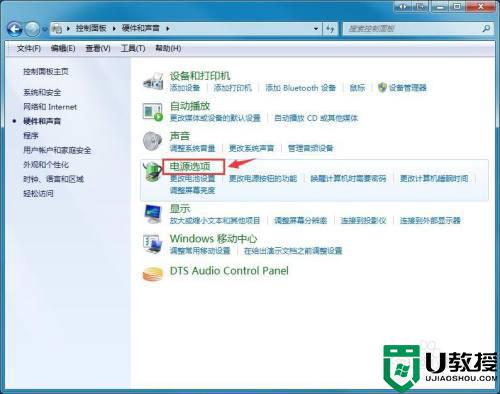500x394 pixels.
Task: Click the Back navigation arrow
Action: pyautogui.click(x=15, y=30)
